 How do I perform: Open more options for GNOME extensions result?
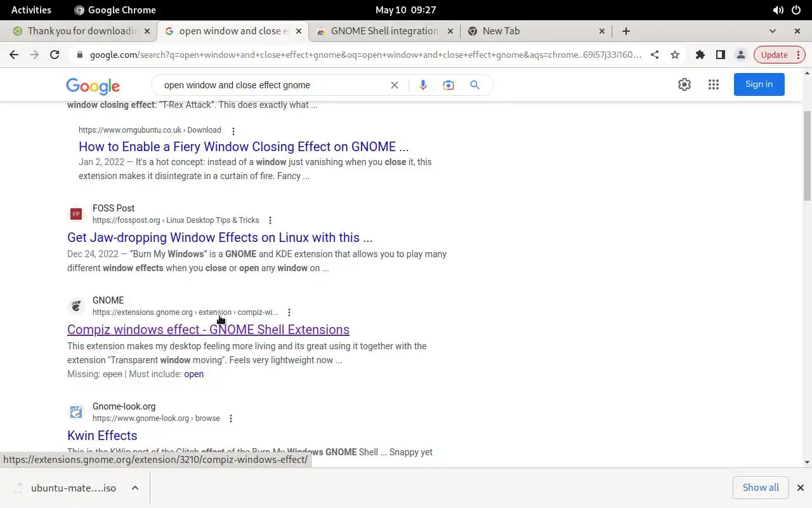click(289, 312)
